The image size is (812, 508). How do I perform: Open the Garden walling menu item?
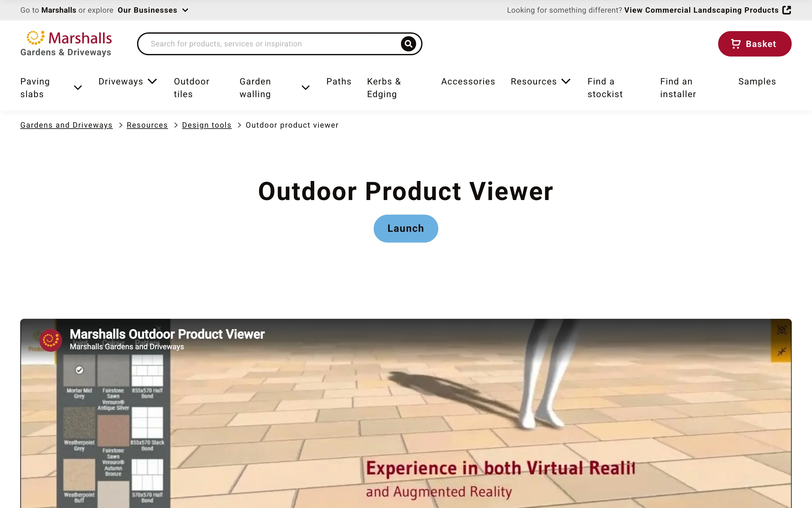(x=255, y=88)
